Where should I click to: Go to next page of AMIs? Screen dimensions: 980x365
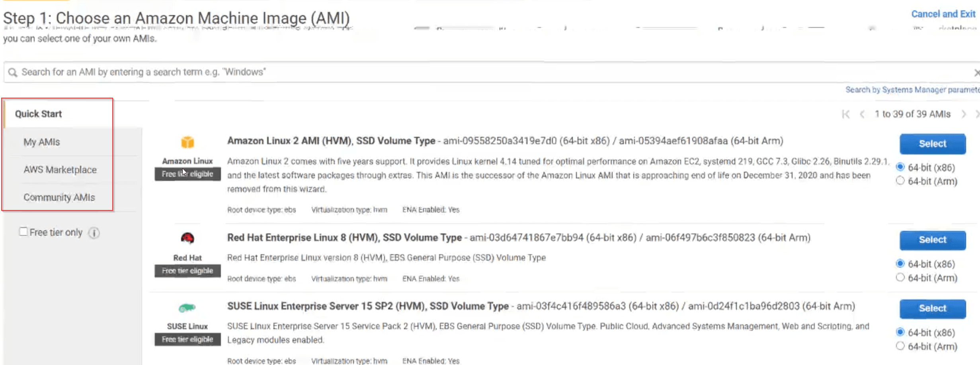tap(964, 114)
